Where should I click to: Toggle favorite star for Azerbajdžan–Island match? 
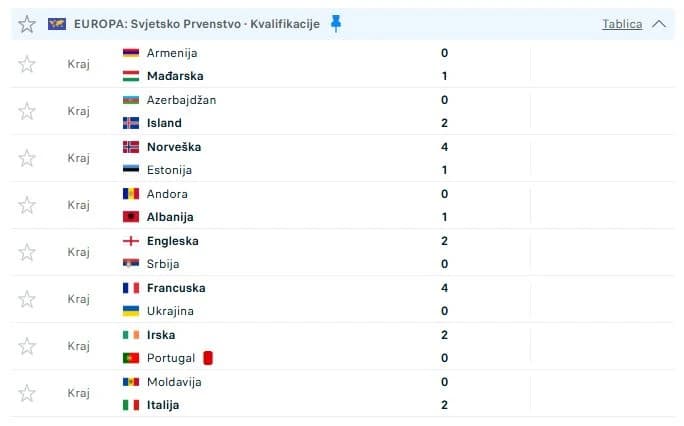(27, 111)
